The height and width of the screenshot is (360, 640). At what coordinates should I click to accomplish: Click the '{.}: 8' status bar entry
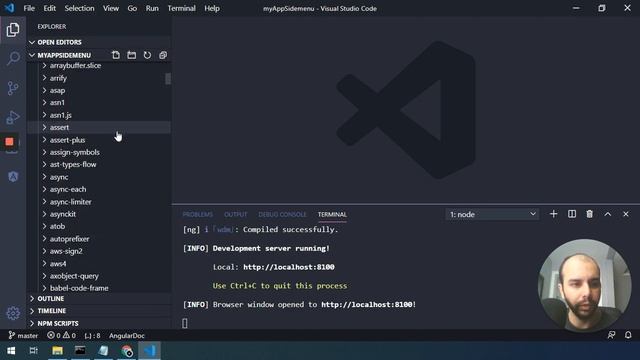pos(92,336)
